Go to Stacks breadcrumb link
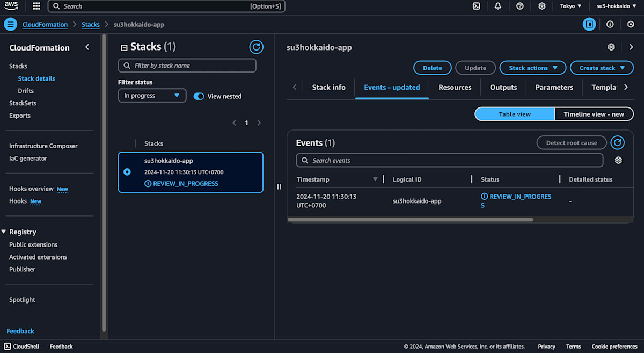The width and height of the screenshot is (644, 353). pyautogui.click(x=91, y=24)
